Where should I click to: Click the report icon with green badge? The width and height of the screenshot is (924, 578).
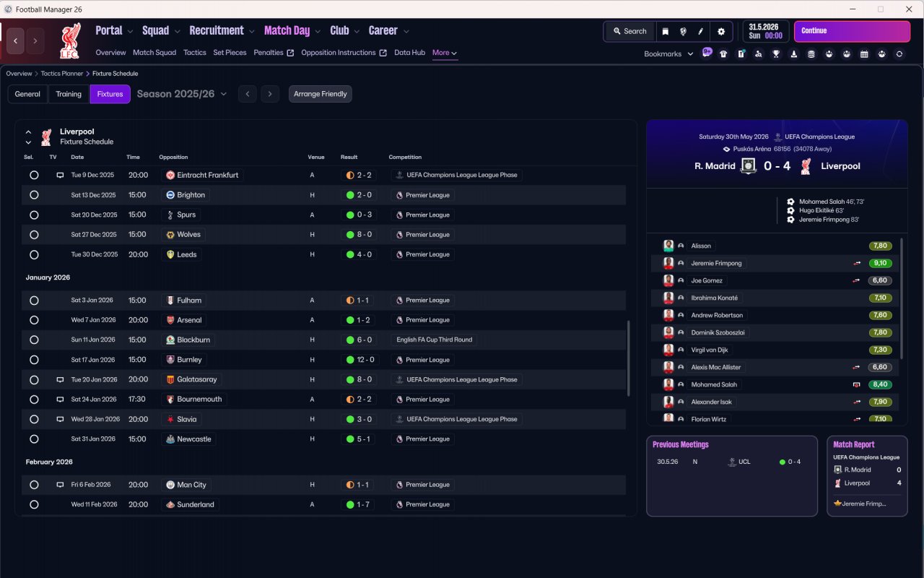coord(741,53)
